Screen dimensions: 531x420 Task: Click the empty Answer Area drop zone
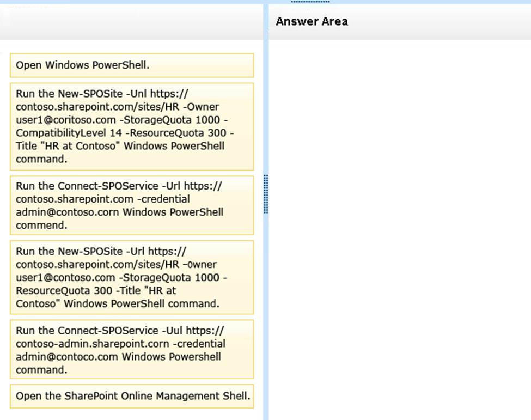pyautogui.click(x=399, y=229)
